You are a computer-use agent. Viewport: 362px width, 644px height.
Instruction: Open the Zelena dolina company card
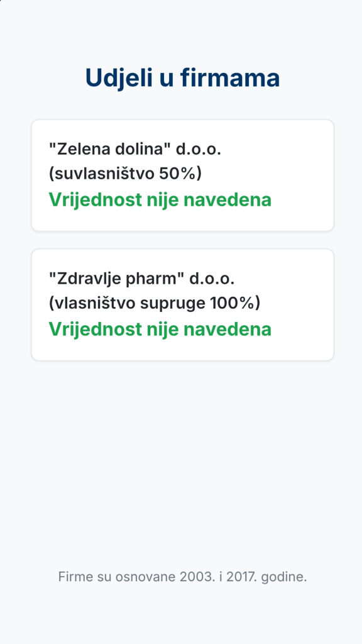(x=183, y=175)
